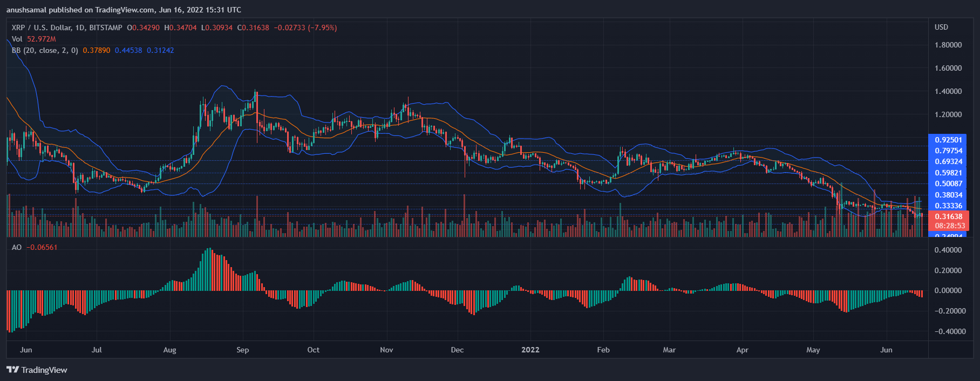
Task: Click the BB upper band value 0.44538
Action: click(128, 50)
